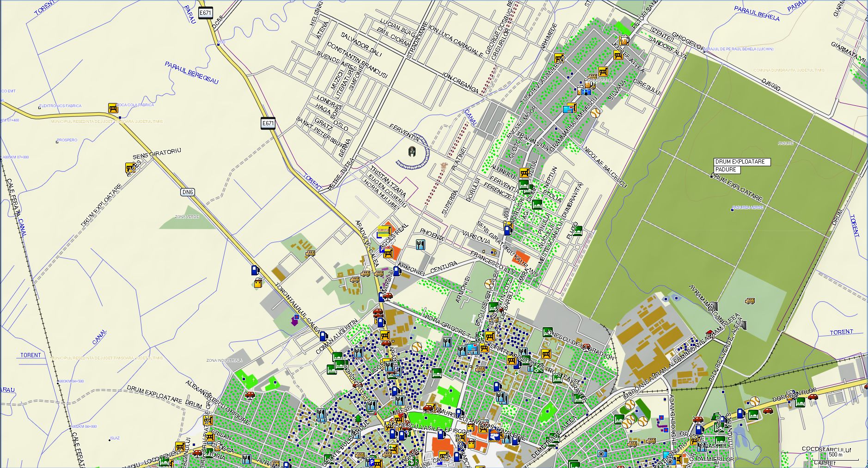The image size is (868, 468).
Task: Select the helmet monument icon below Ferventia
Action: pos(412,151)
